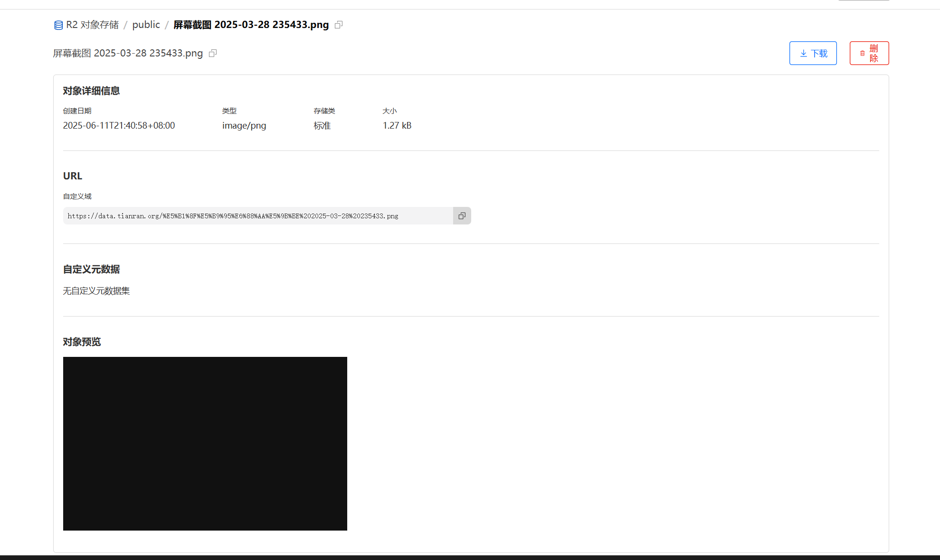Click the R2 database icon in breadcrumb

pyautogui.click(x=58, y=25)
